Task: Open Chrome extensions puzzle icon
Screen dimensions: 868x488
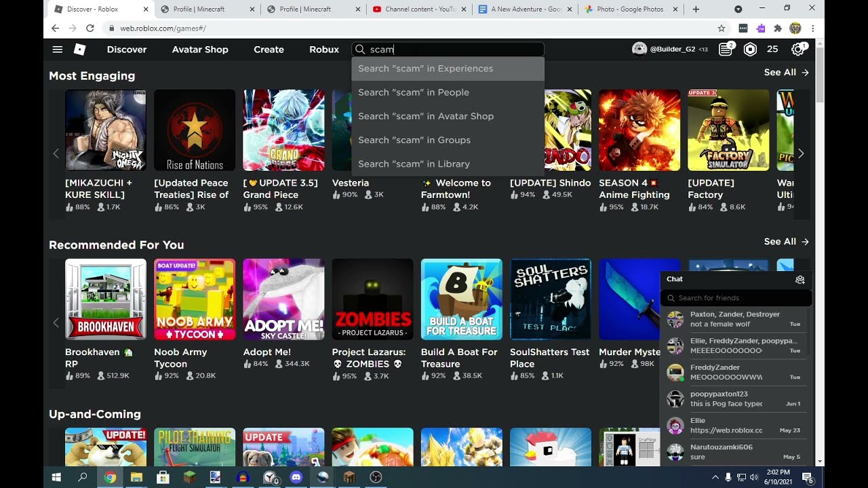Action: 778,28
